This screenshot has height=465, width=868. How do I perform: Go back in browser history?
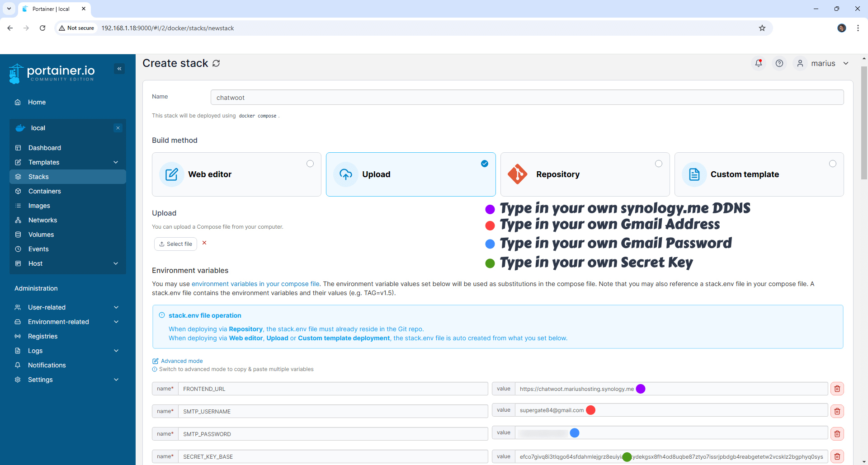[x=10, y=28]
